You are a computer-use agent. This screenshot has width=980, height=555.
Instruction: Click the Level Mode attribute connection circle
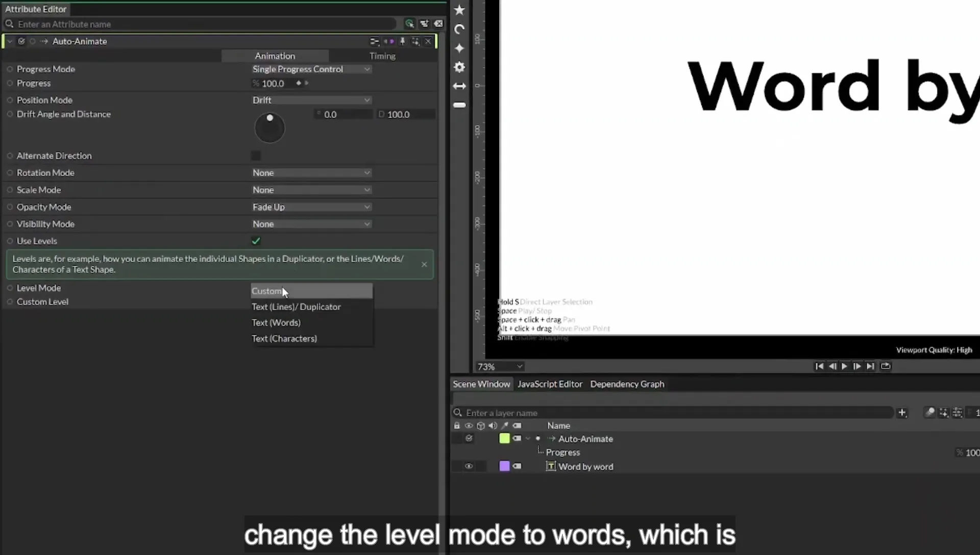click(10, 288)
